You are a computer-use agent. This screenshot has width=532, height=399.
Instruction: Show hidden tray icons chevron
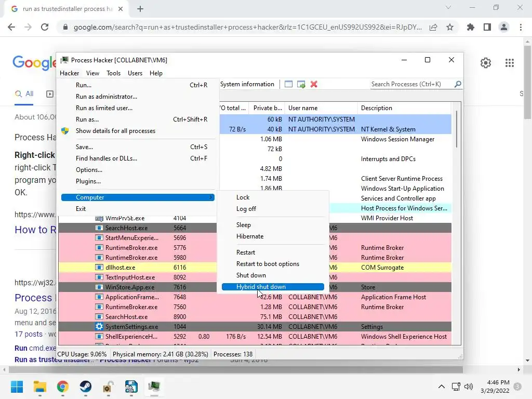click(442, 387)
